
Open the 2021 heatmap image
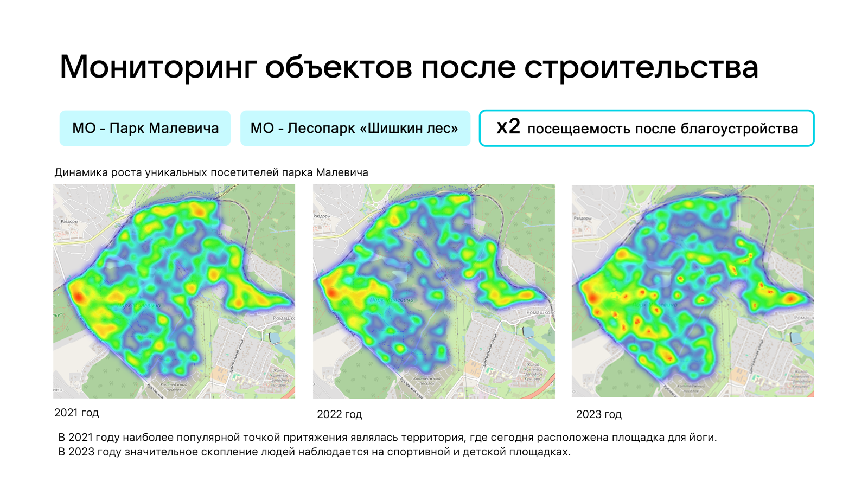174,291
